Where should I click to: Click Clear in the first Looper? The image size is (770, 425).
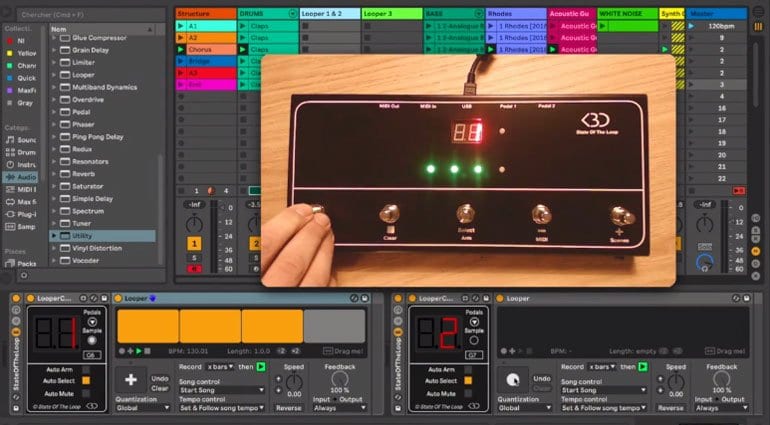(x=160, y=388)
